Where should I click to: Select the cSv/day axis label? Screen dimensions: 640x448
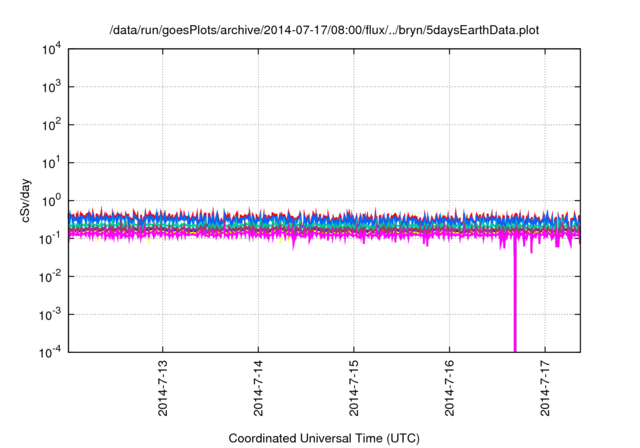[x=26, y=200]
